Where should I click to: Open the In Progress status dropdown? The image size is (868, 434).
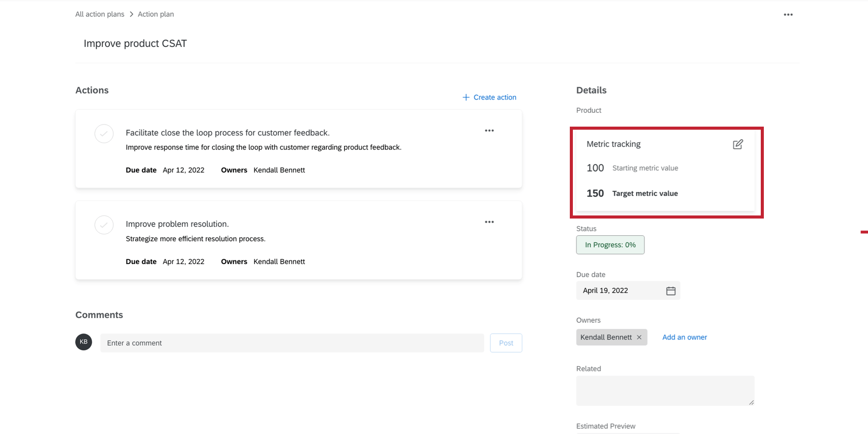tap(610, 245)
